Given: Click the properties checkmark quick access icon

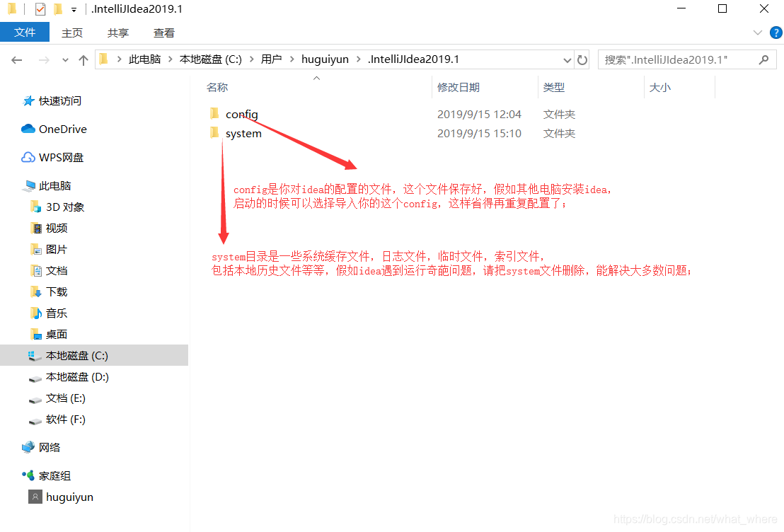Looking at the screenshot, I should click(40, 9).
